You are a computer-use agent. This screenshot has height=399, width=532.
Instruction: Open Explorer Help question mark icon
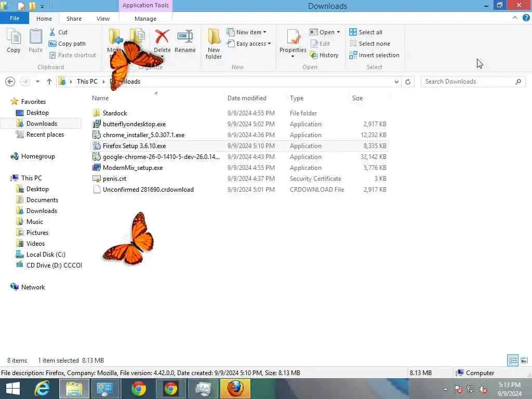526,18
